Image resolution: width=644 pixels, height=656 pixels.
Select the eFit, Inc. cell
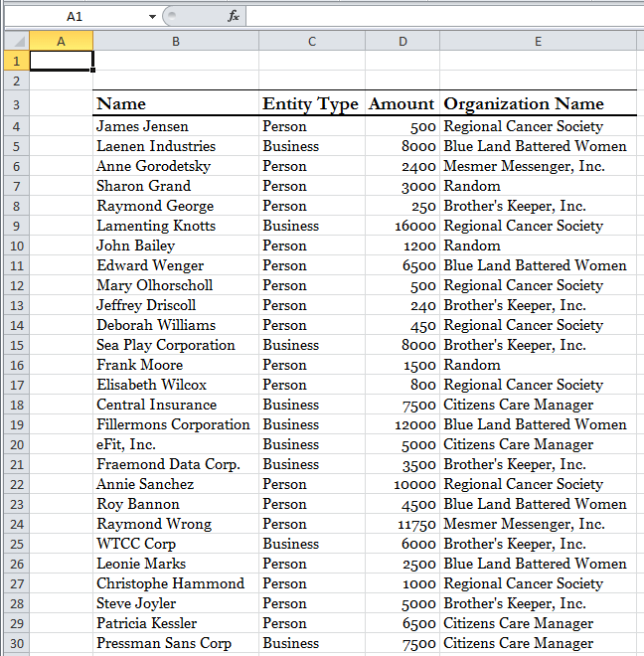pyautogui.click(x=176, y=444)
